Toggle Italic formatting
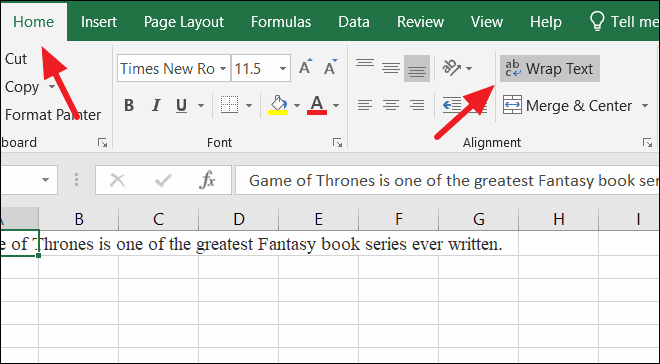Image resolution: width=660 pixels, height=364 pixels. tap(156, 105)
